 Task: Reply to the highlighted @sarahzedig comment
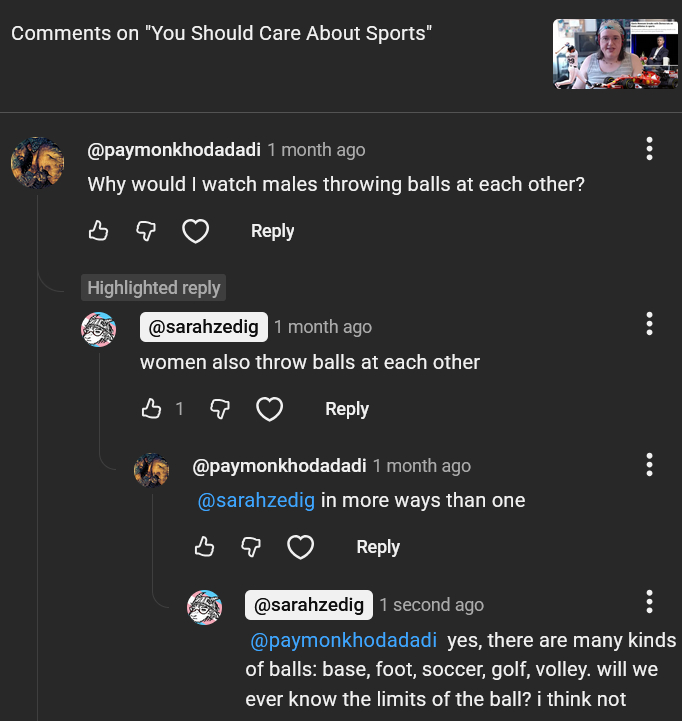tap(347, 409)
